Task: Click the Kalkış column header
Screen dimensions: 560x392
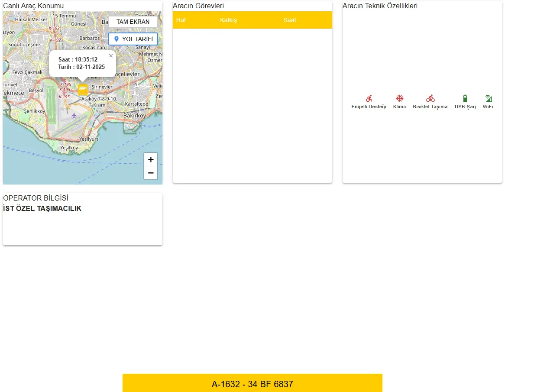Action: click(x=228, y=20)
